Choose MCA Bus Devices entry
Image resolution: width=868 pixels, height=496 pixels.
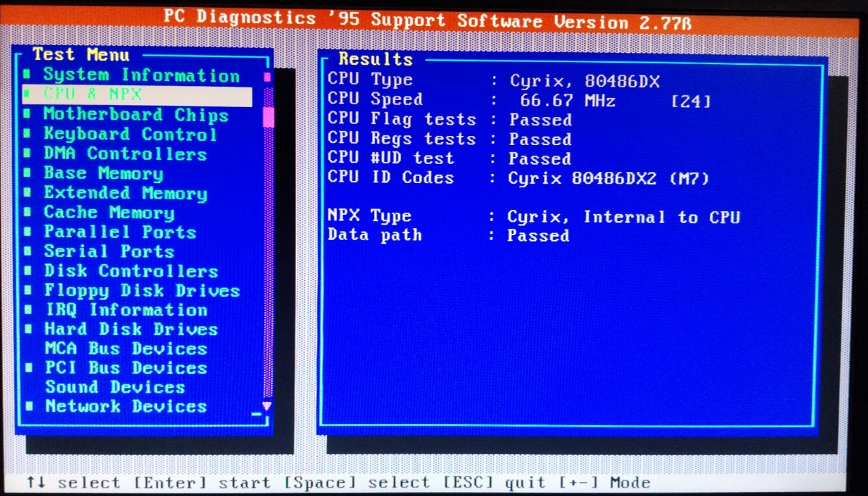pyautogui.click(x=126, y=348)
